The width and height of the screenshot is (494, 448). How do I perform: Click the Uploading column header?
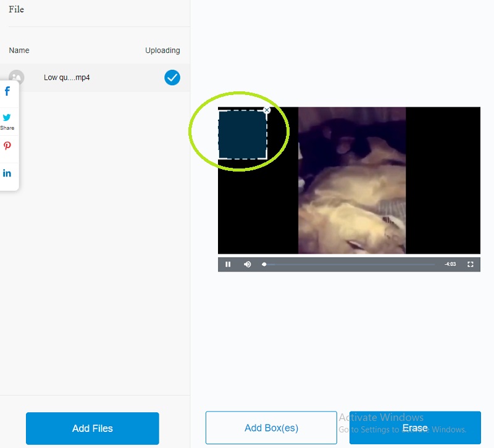[162, 50]
